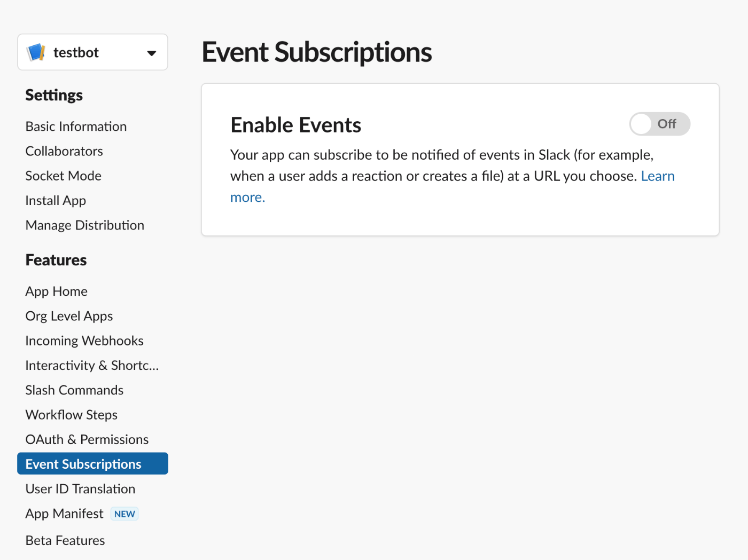Navigate to Manage Distribution
This screenshot has width=748, height=560.
(x=84, y=225)
